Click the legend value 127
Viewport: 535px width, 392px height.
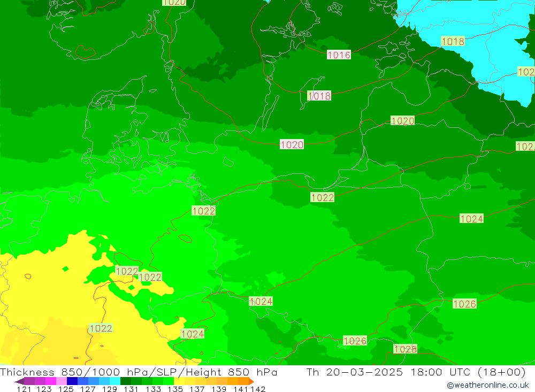pos(87,389)
